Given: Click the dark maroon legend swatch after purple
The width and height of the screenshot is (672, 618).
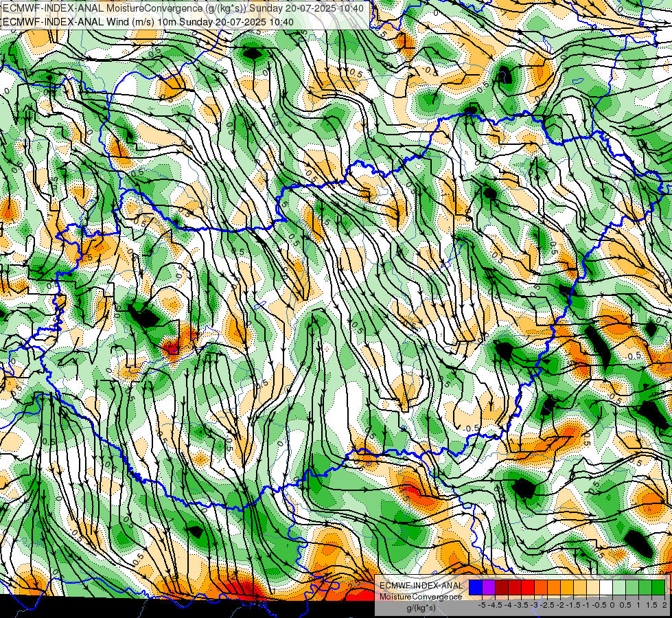Looking at the screenshot, I should [x=502, y=587].
